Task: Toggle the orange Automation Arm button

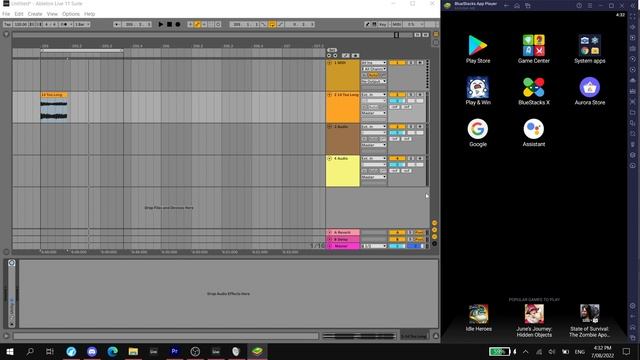Action: pos(197,24)
